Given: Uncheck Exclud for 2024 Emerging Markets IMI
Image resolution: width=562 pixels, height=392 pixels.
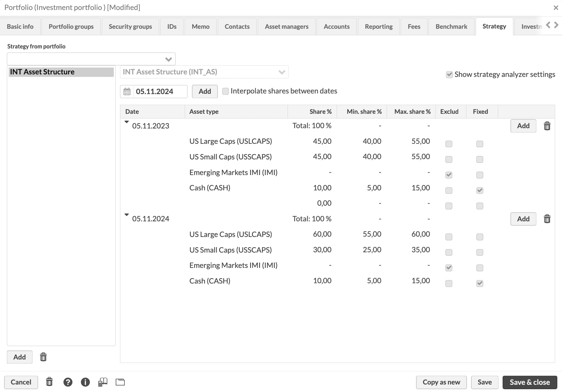Looking at the screenshot, I should (449, 268).
